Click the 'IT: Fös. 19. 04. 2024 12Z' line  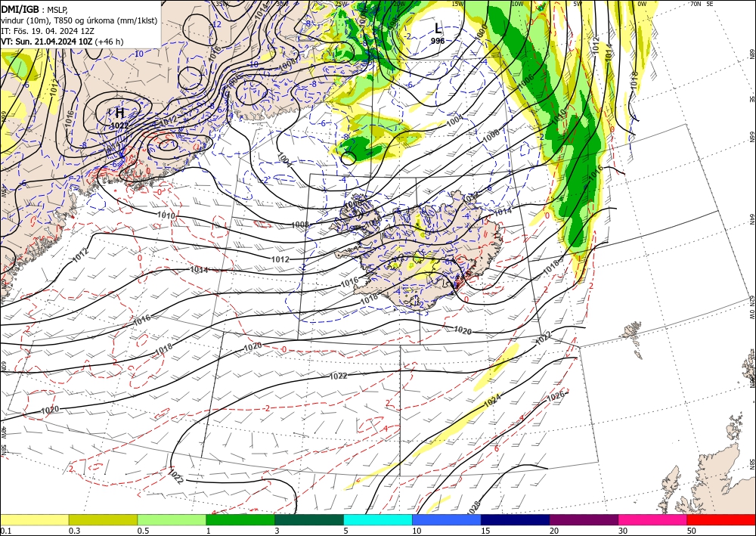click(x=47, y=31)
